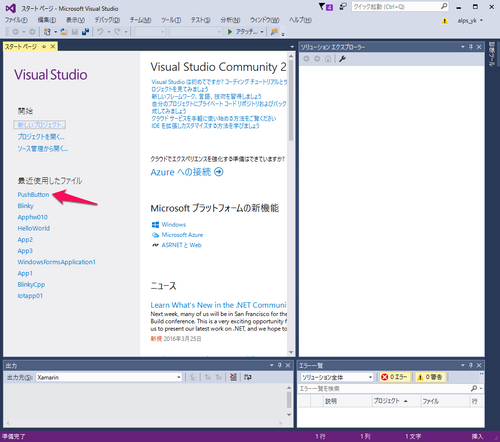Click the Microsoft Azure platform link
The height and width of the screenshot is (442, 500).
(182, 235)
